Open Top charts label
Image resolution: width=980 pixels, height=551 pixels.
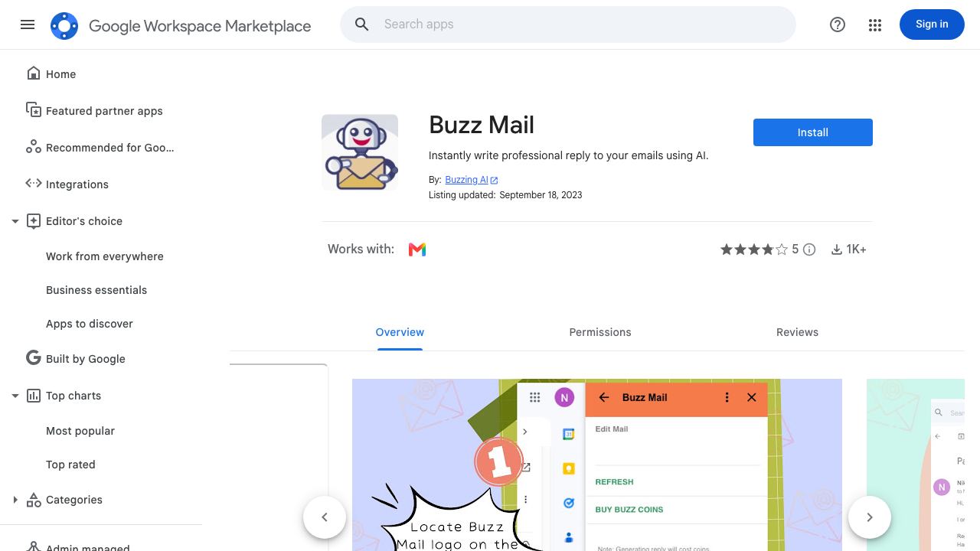[73, 396]
